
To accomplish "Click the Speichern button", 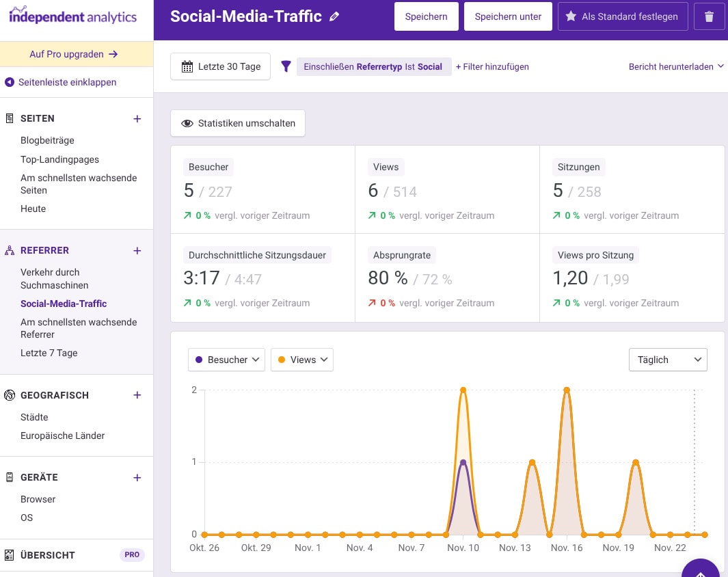I will tap(426, 16).
